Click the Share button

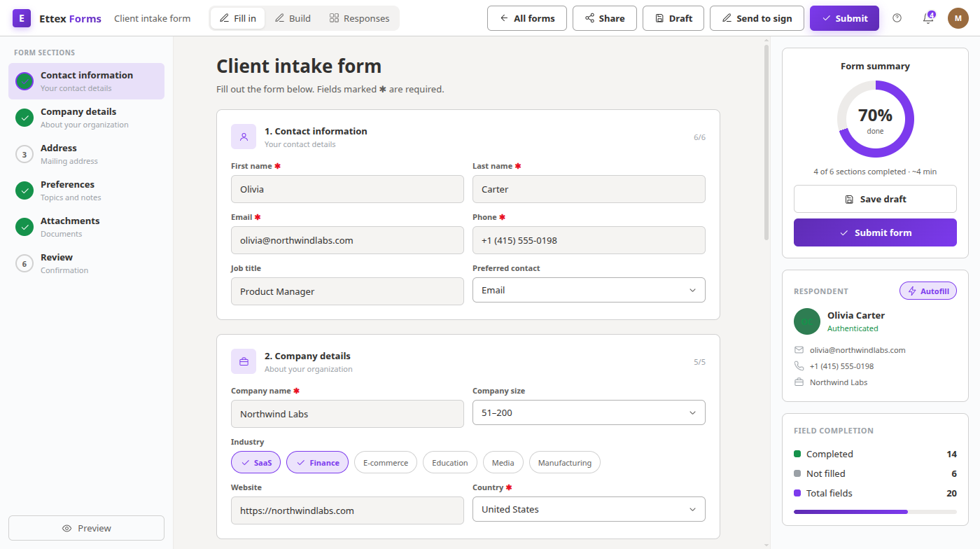click(605, 18)
